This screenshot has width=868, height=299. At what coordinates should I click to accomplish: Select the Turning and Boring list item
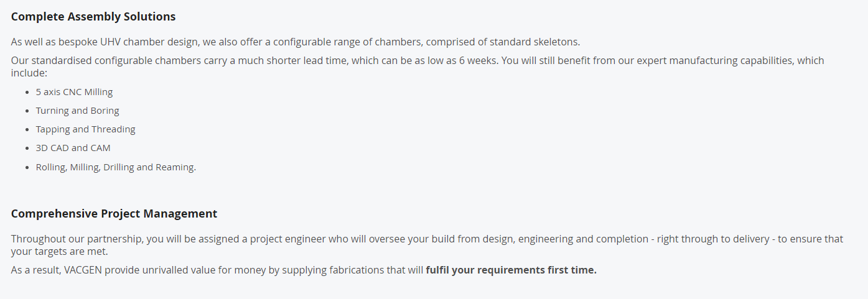(77, 111)
